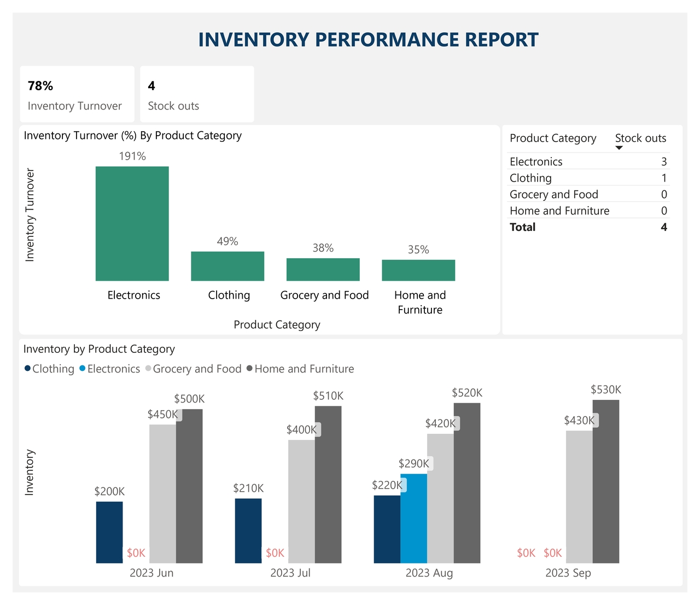Select the Electronics turnover bar at 191%
700x605 pixels.
coord(132,223)
